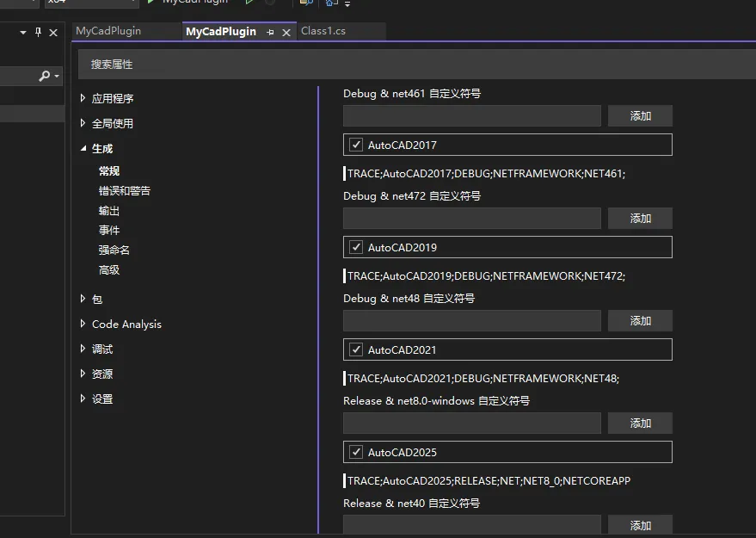Expand the 设置 section
The image size is (756, 538).
click(x=83, y=399)
